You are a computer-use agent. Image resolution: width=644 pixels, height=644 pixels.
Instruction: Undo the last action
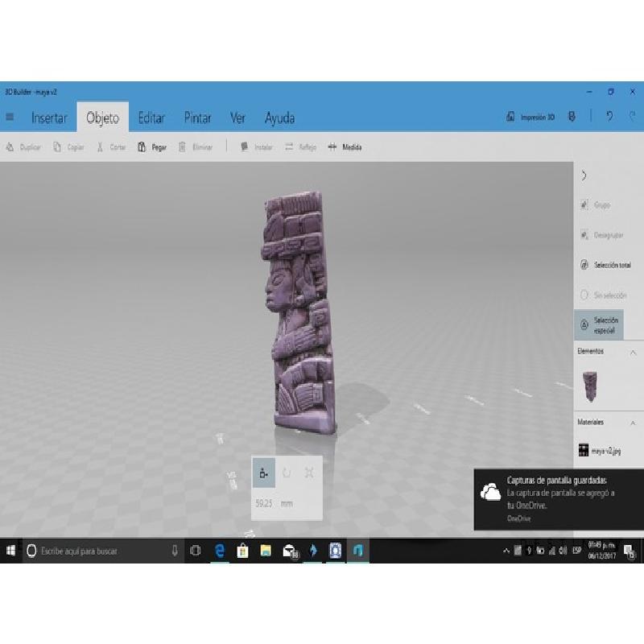coord(609,117)
